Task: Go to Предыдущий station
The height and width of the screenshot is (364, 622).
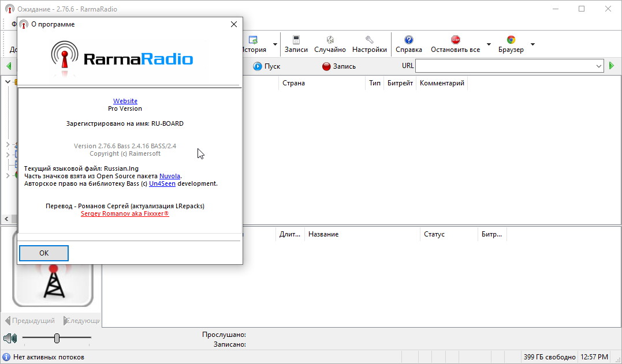Action: [30, 320]
